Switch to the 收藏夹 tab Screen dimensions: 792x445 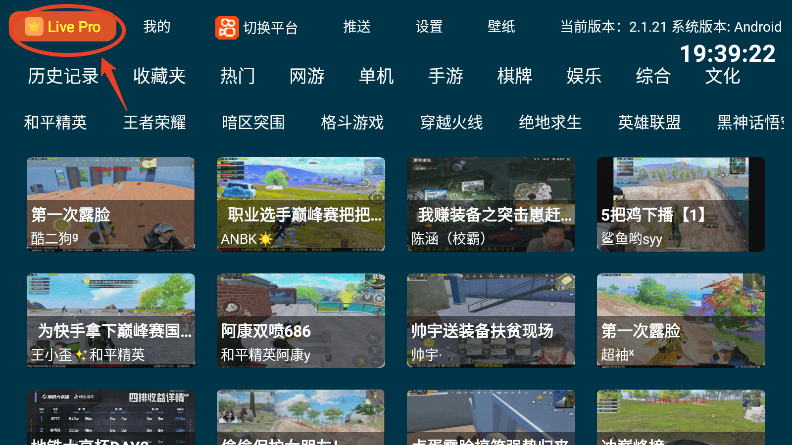160,76
